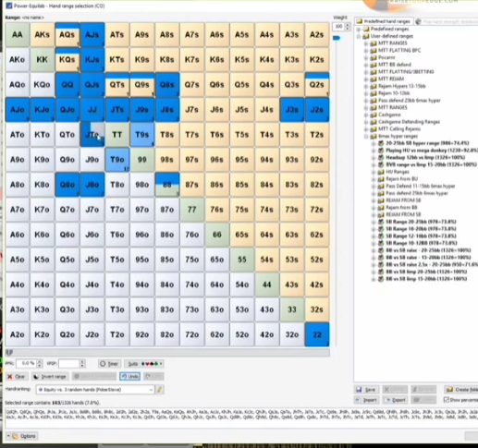Open the Options menu button

[x=22, y=436]
